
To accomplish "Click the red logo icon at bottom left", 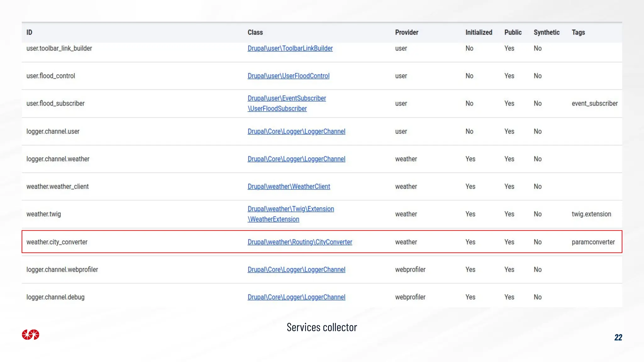I will tap(31, 335).
